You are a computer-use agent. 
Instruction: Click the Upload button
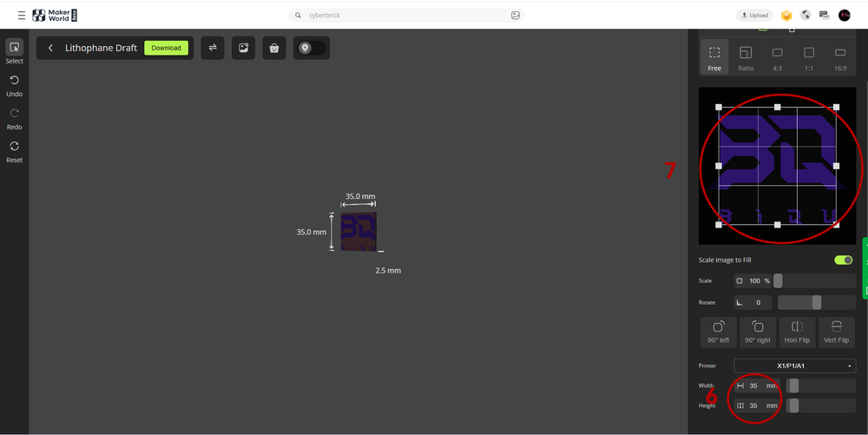753,15
